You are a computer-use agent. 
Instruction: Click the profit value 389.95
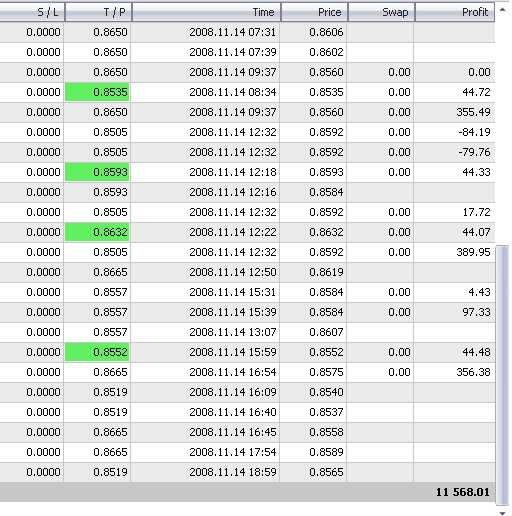[473, 252]
